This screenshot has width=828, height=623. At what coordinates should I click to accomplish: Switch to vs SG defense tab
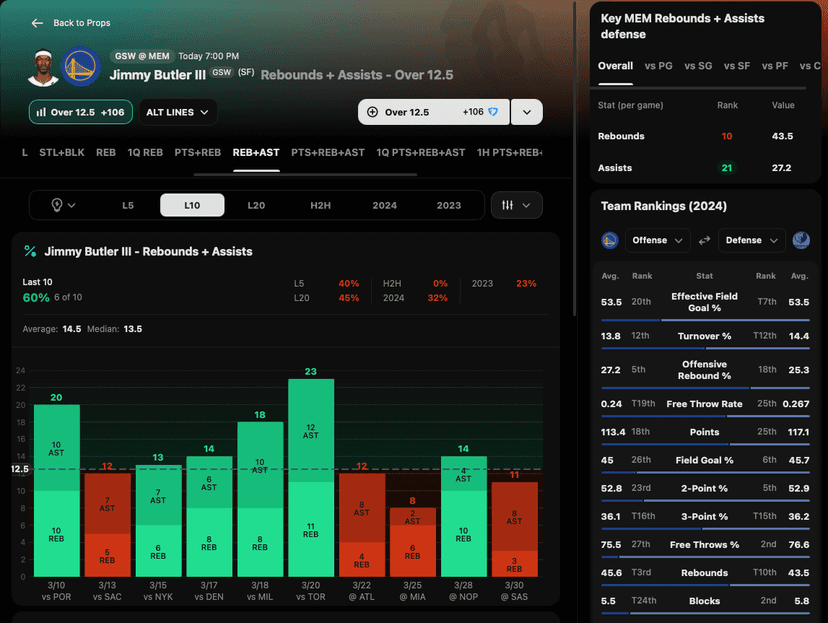point(698,66)
